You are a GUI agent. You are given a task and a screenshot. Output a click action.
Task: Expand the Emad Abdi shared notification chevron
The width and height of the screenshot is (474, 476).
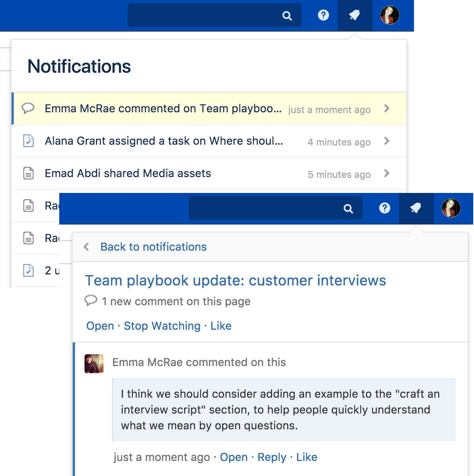pyautogui.click(x=387, y=174)
